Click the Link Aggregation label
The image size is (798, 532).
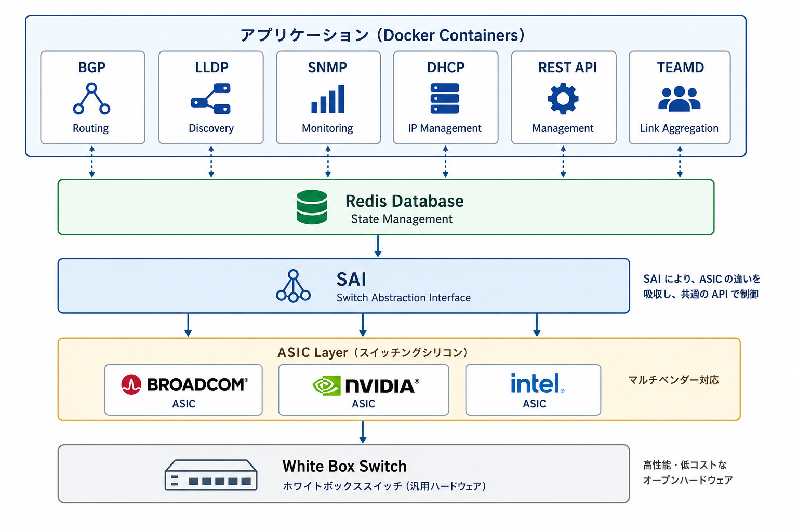click(679, 128)
